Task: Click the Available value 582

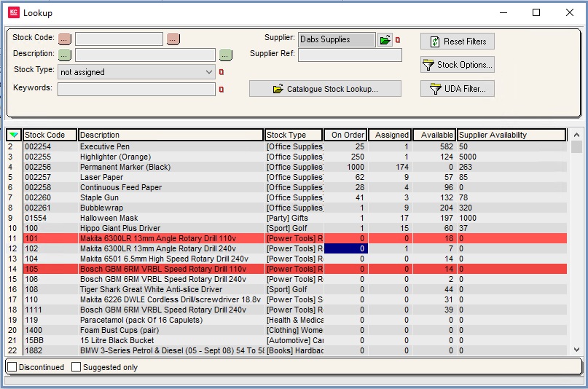Action: pyautogui.click(x=447, y=146)
